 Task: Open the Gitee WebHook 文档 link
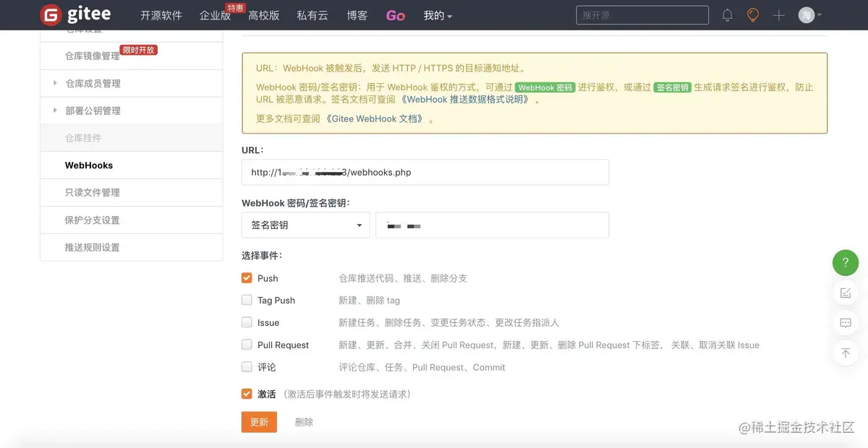point(375,119)
